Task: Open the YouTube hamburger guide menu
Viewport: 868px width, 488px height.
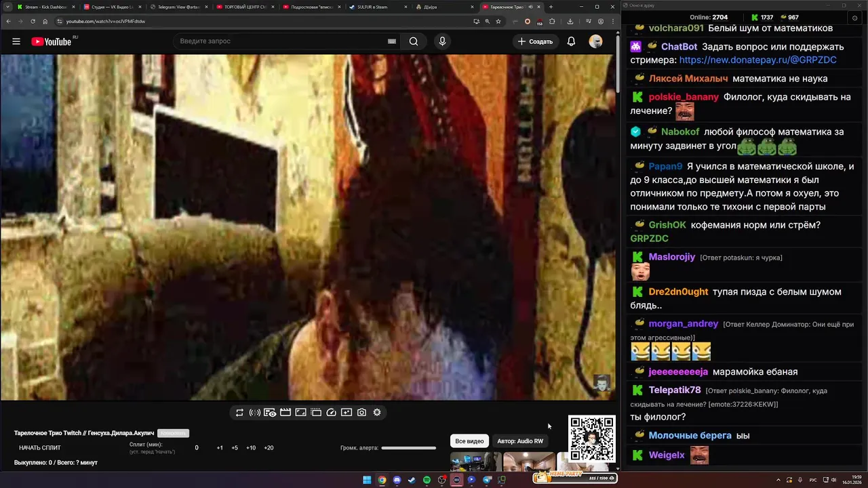Action: coord(16,41)
